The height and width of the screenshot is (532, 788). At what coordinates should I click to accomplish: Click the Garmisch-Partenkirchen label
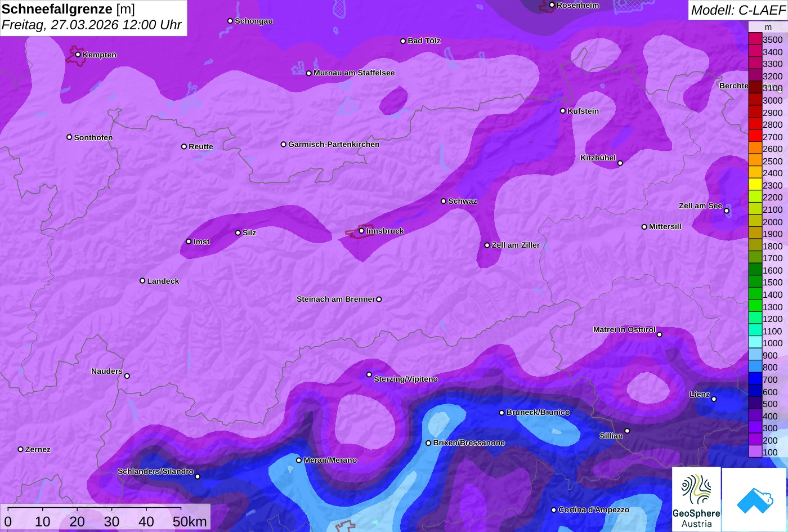pyautogui.click(x=334, y=144)
